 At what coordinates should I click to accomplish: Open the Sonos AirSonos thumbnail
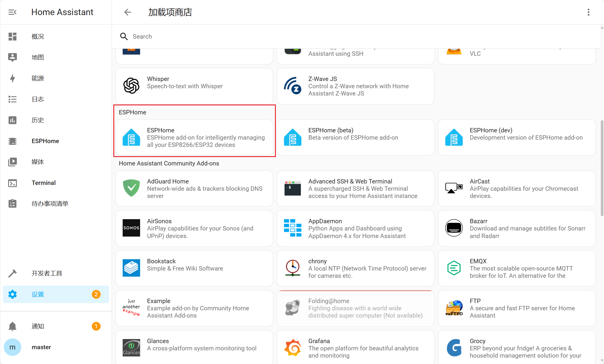point(131,228)
